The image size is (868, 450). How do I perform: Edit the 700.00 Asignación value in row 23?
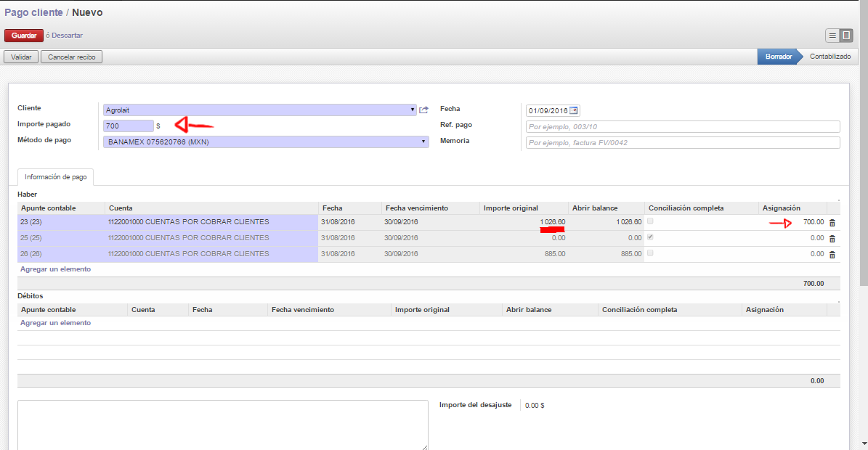(814, 222)
